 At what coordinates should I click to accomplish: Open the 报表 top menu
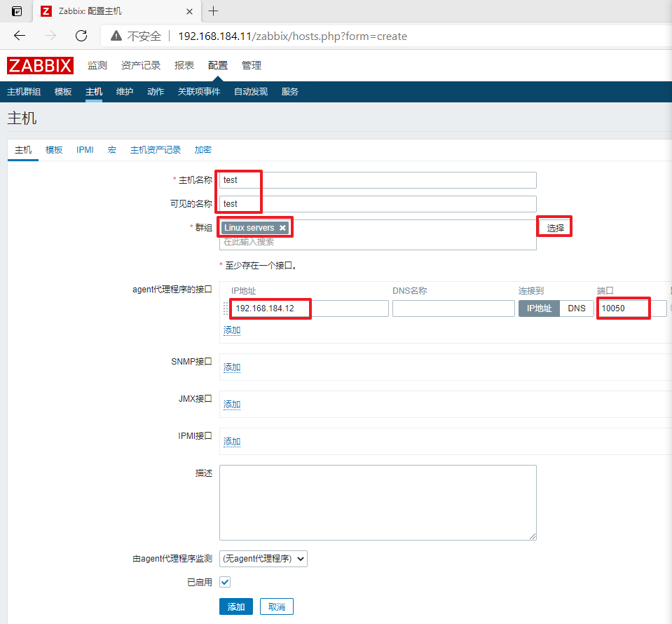point(184,65)
